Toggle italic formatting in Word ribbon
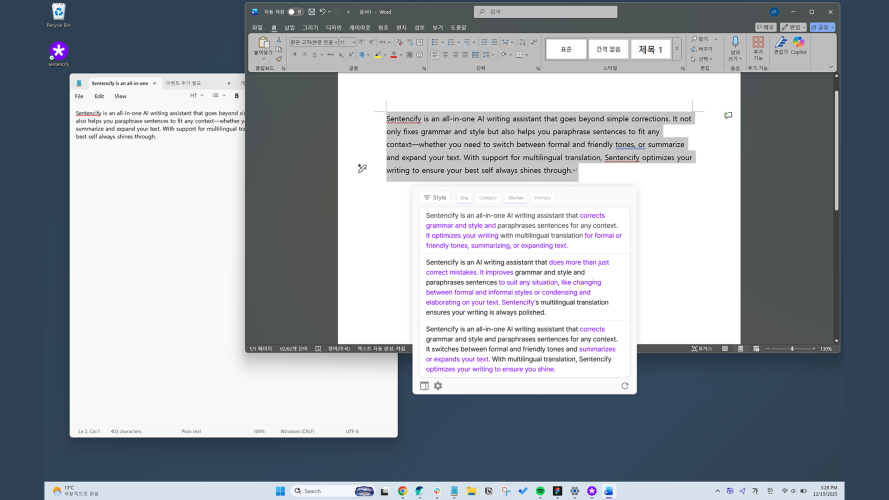The width and height of the screenshot is (889, 500). click(x=304, y=55)
